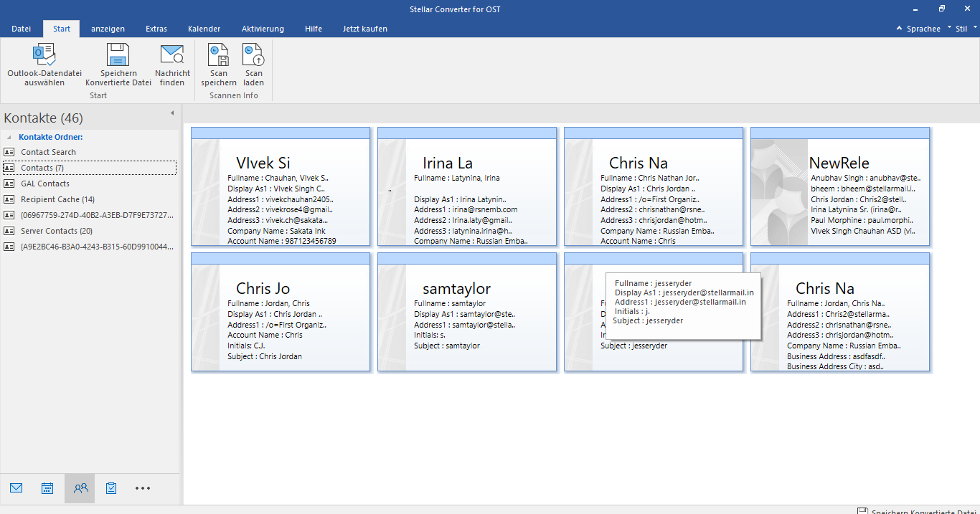Select contacts view icon in bottom bar
This screenshot has height=514, width=980.
tap(80, 488)
